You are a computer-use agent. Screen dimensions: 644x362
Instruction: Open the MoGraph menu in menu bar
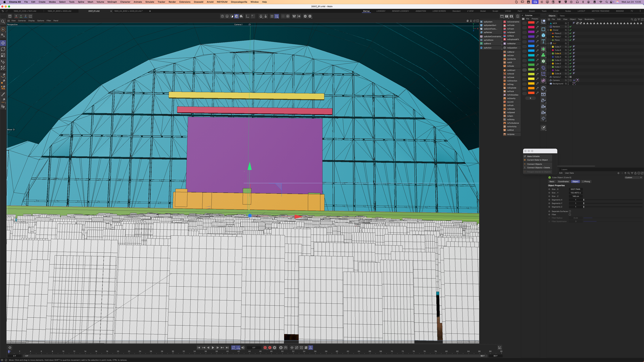[112, 2]
